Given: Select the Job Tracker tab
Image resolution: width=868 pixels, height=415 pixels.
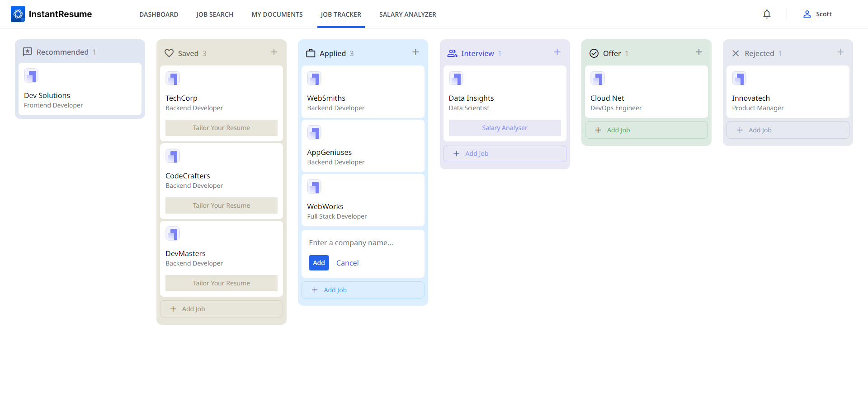Looking at the screenshot, I should [x=341, y=14].
